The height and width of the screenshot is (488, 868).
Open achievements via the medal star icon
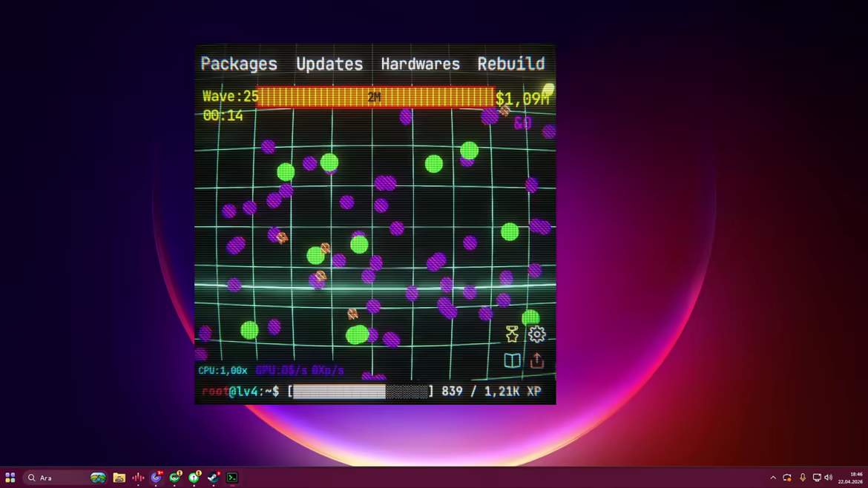[512, 334]
